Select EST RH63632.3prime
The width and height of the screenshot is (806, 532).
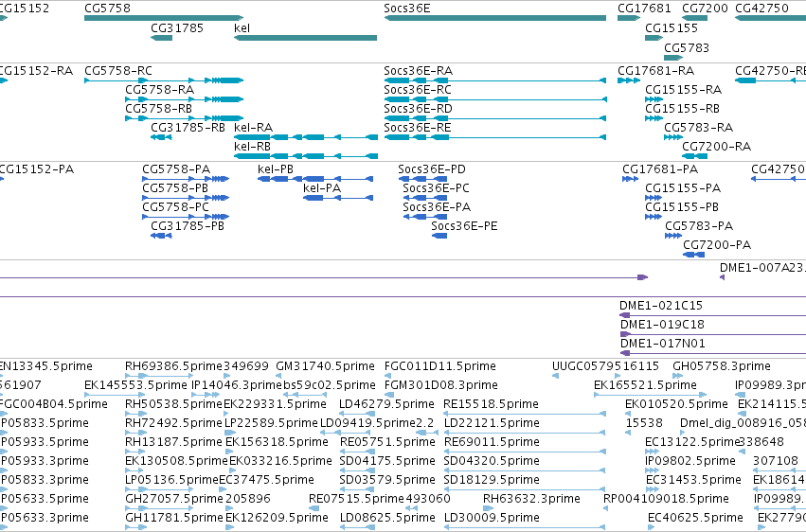(x=489, y=509)
